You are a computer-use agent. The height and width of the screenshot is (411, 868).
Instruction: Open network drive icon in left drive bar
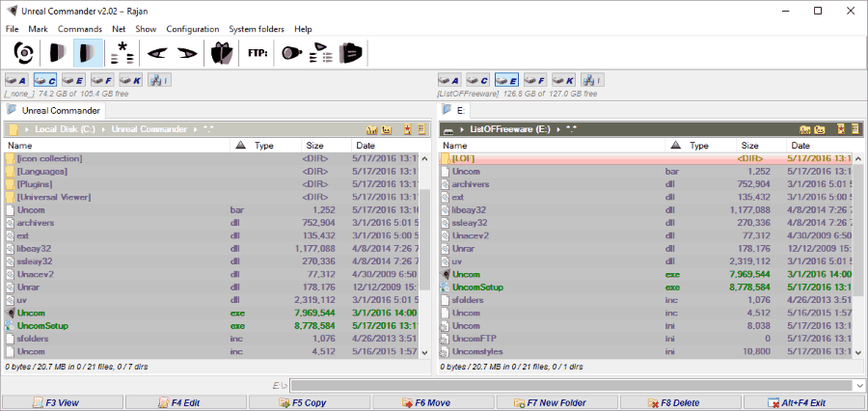(159, 81)
